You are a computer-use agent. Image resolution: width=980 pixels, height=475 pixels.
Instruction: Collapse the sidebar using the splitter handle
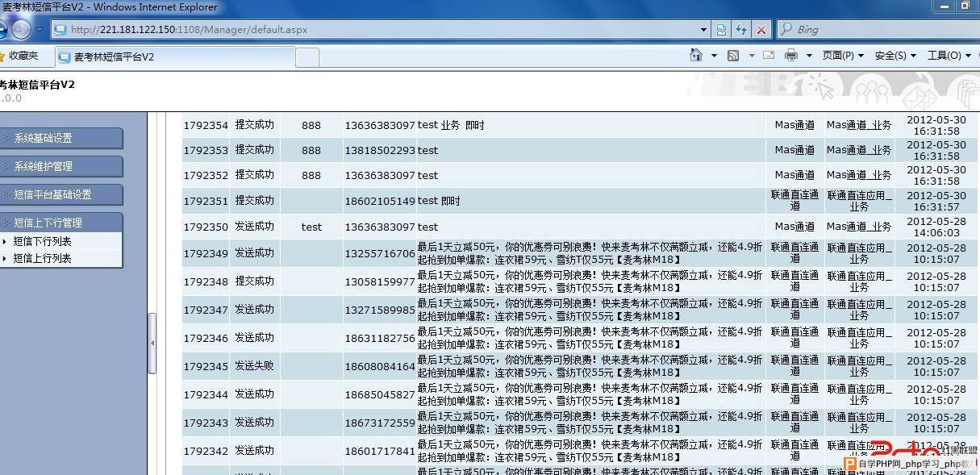point(152,344)
